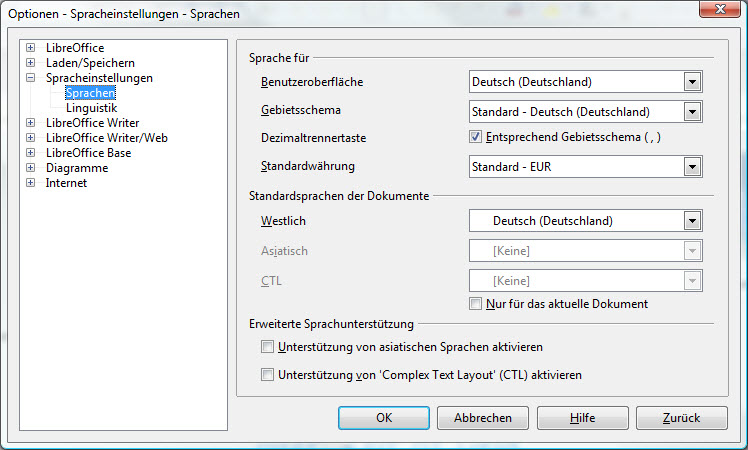Image resolution: width=748 pixels, height=450 pixels.
Task: Open the disabled Asiatisch language dropdown
Action: [x=692, y=251]
